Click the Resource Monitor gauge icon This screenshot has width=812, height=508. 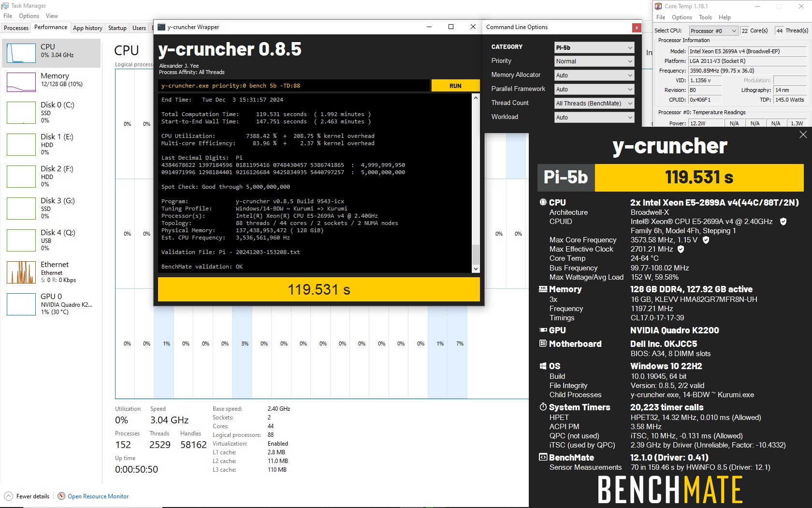[61, 496]
